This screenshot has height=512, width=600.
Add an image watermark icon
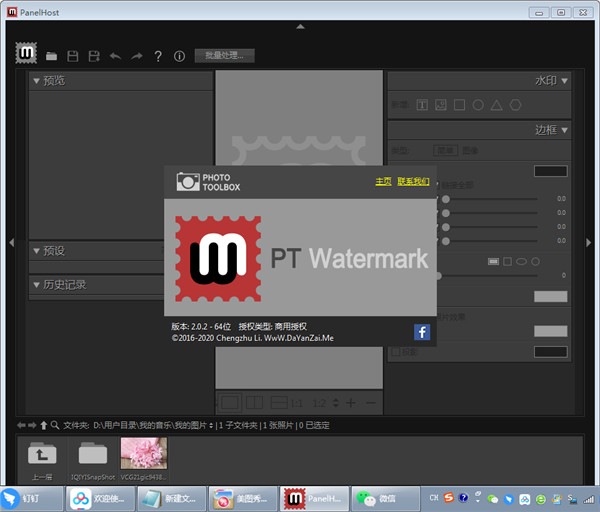coord(441,105)
